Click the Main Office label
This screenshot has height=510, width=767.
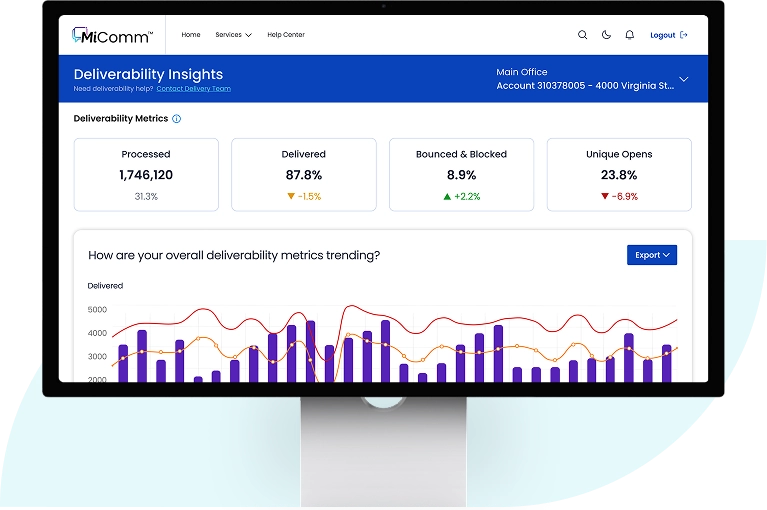click(521, 72)
